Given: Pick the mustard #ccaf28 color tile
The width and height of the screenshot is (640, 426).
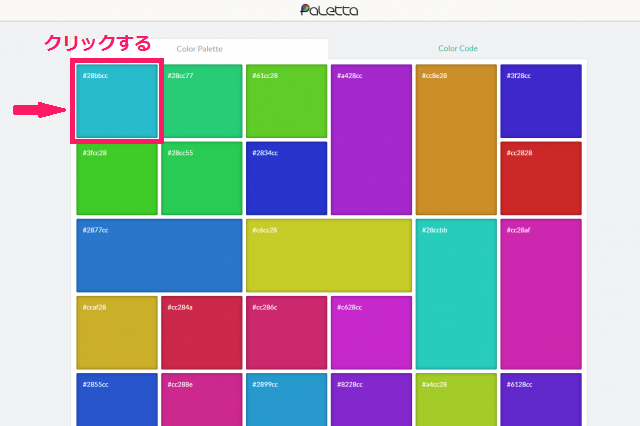Looking at the screenshot, I should (x=117, y=333).
